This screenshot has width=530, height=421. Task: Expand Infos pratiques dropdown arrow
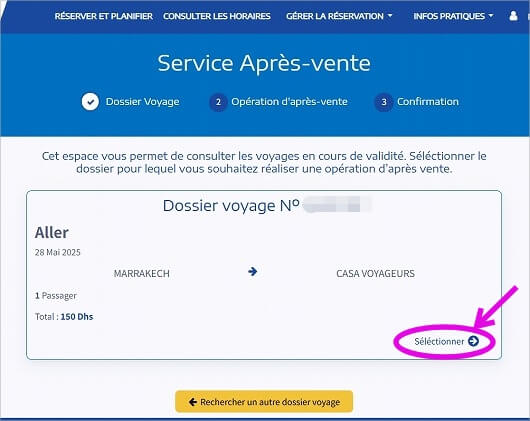pos(491,16)
